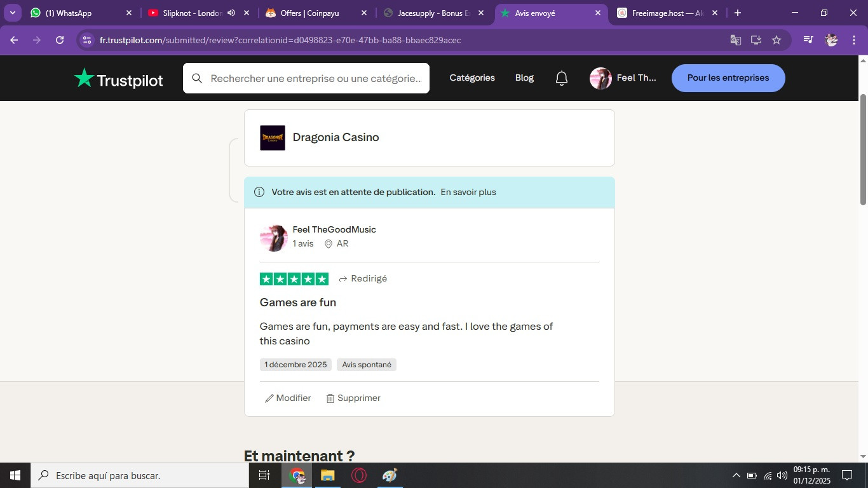Click the Windows taskbar search box
The width and height of the screenshot is (868, 488).
click(x=140, y=475)
